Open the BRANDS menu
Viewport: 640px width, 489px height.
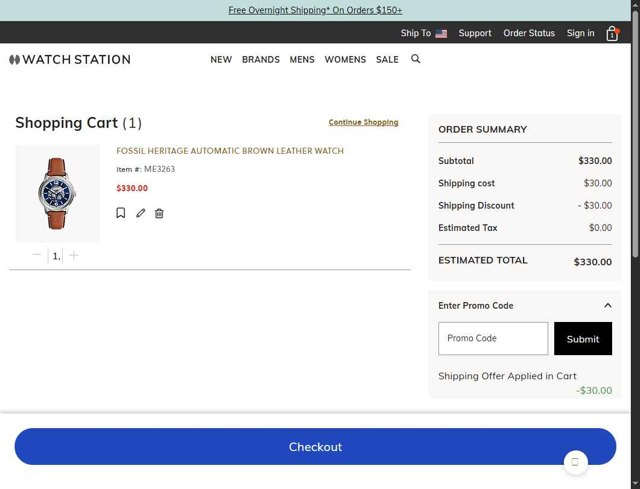click(261, 60)
